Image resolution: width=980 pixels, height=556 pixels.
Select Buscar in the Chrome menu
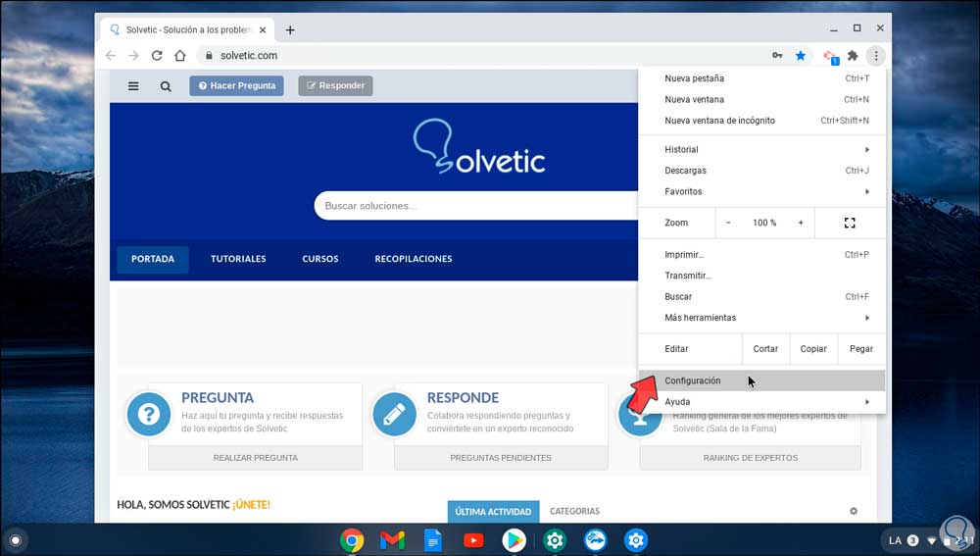click(761, 296)
